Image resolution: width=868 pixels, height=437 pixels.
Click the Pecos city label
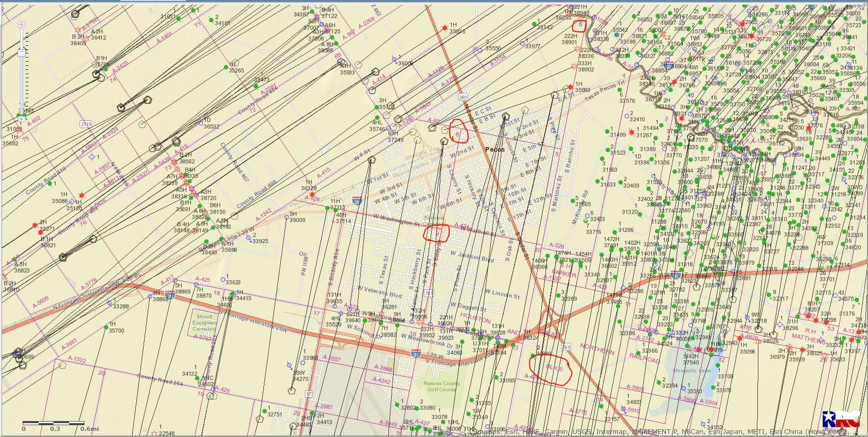[495, 149]
